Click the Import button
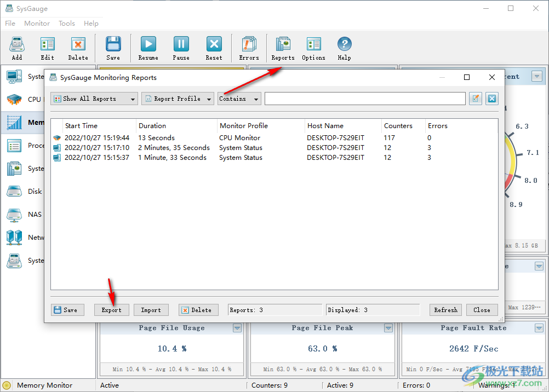This screenshot has height=392, width=549. tap(151, 310)
